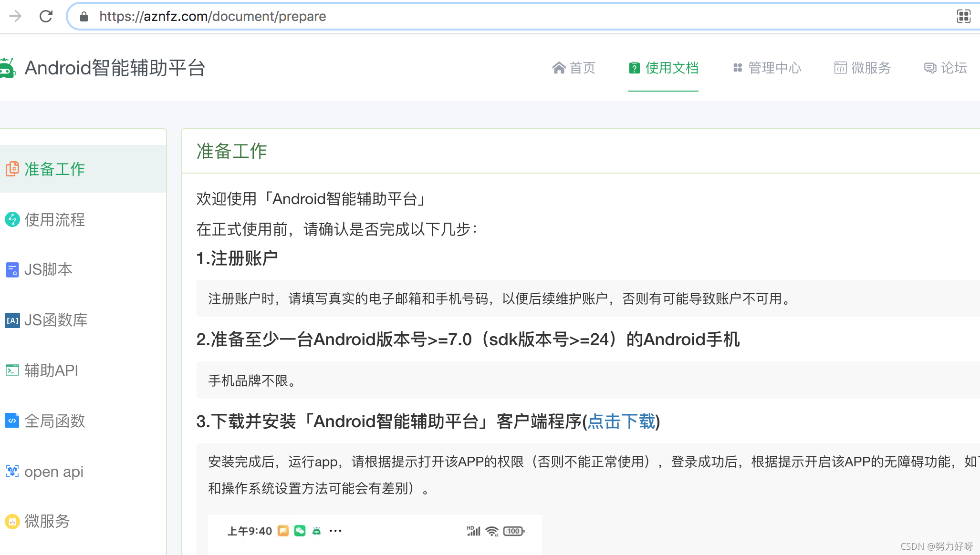This screenshot has width=980, height=555.
Task: Click the 使用流程 sidebar icon
Action: [x=12, y=219]
